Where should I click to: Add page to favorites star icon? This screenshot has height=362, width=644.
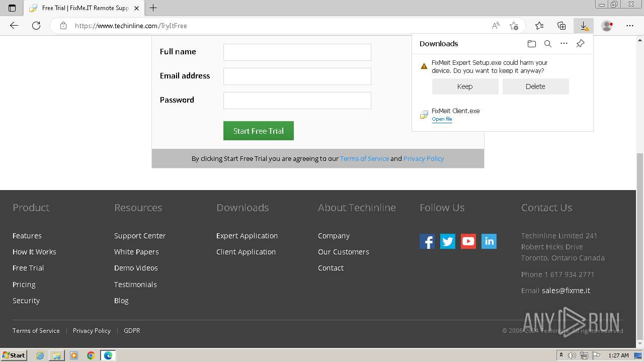pos(514,26)
